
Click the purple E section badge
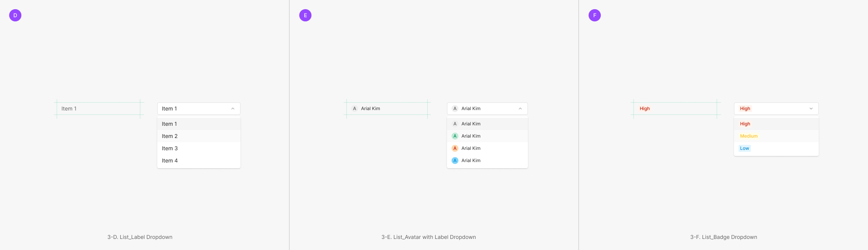pos(305,15)
